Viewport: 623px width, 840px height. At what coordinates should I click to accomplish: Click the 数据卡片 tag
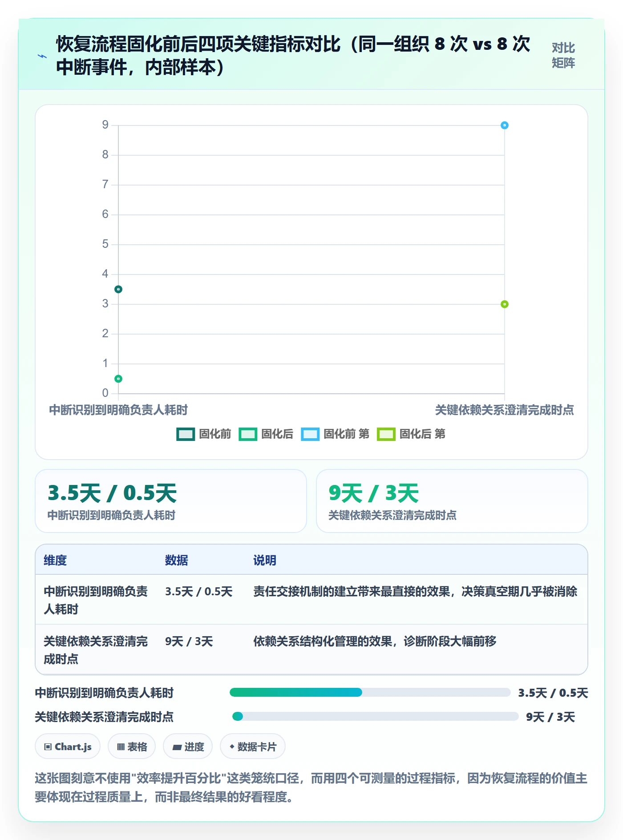(253, 747)
